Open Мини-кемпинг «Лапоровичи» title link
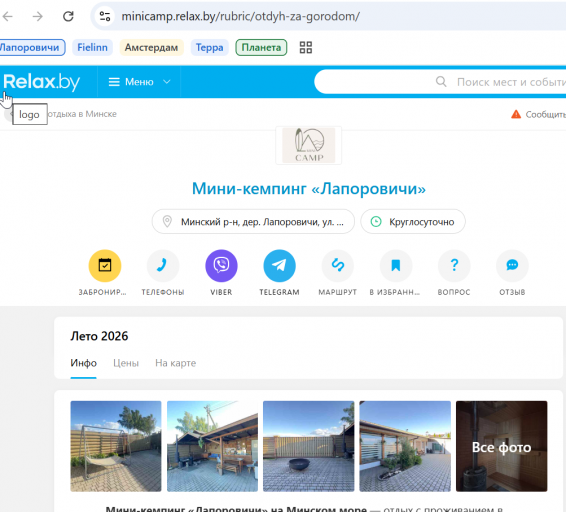This screenshot has width=566, height=512. (309, 188)
